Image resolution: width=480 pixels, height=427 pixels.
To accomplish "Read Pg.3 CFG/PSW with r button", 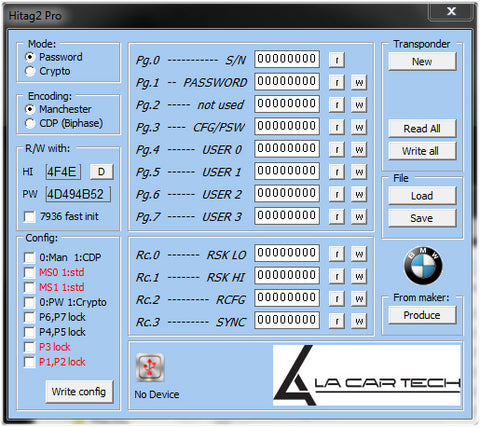I will tap(337, 127).
